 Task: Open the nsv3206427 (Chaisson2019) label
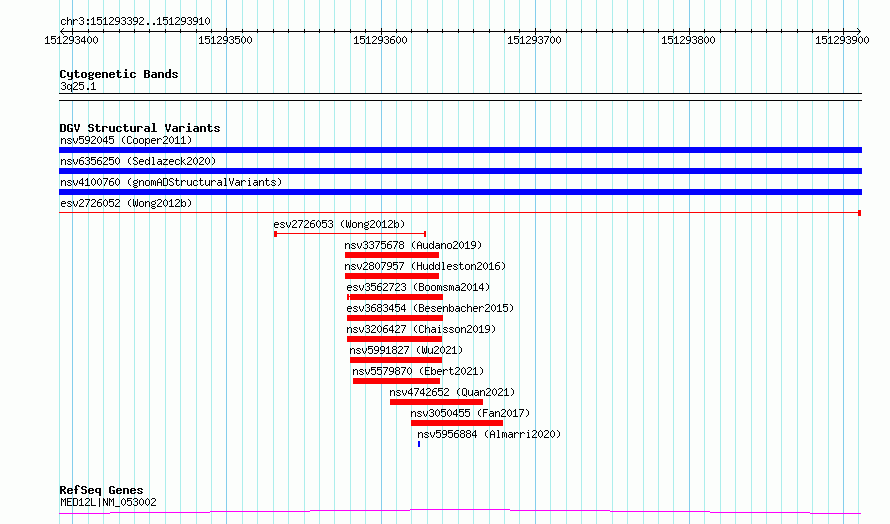[421, 329]
